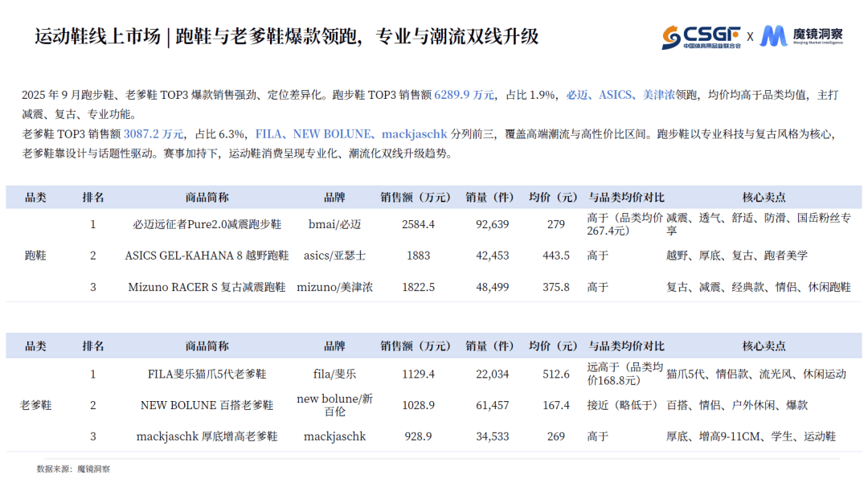The width and height of the screenshot is (868, 487).
Task: Select product ASICS GEL-KAHANA 8 越野跑鞋
Action: [207, 255]
